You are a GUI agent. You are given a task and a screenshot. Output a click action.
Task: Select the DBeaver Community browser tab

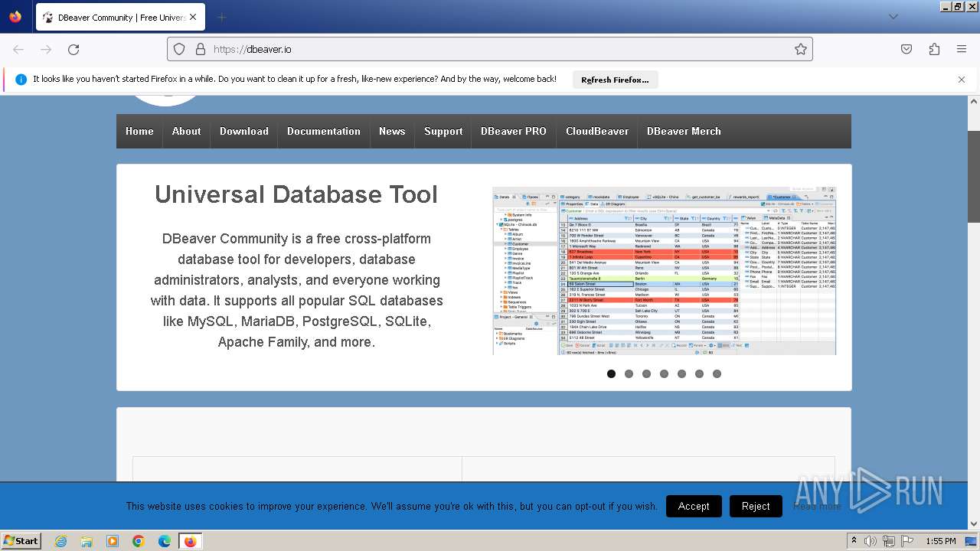tap(120, 17)
